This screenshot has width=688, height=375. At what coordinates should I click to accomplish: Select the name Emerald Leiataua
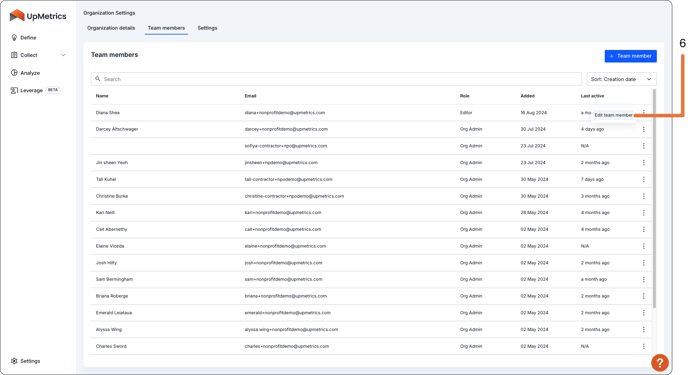coord(114,313)
